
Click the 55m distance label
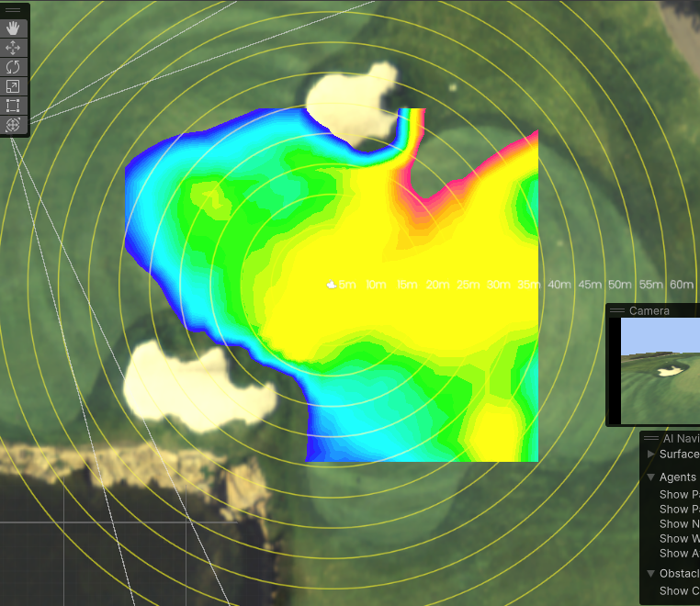651,285
